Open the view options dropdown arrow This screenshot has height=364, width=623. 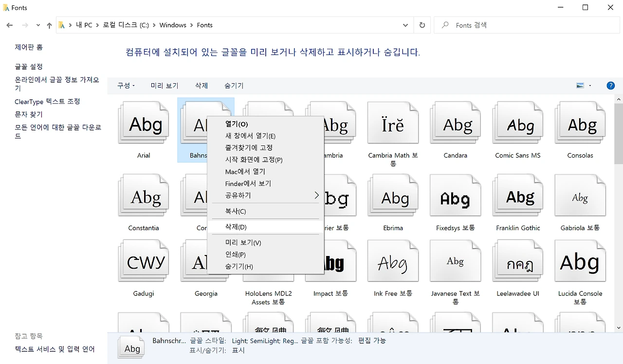tap(590, 86)
